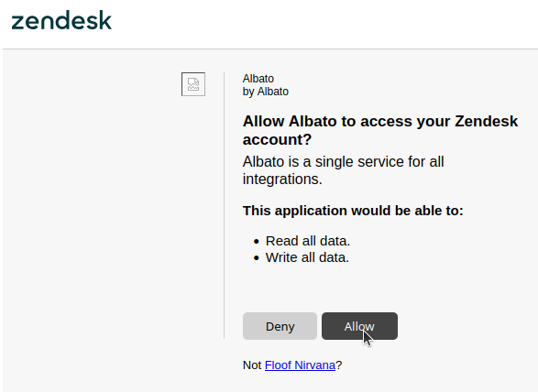The image size is (538, 392).
Task: Click the 'Allow Albato to access' heading
Action: (x=380, y=130)
